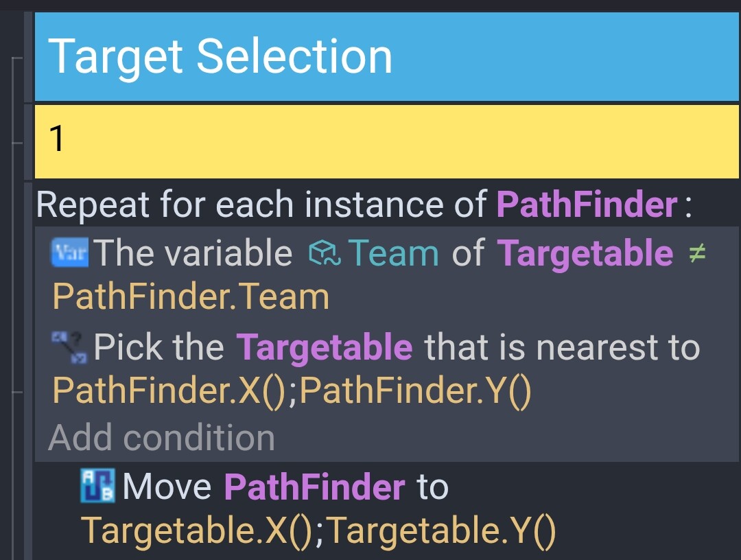Select the Target Selection group header
The image size is (741, 560).
[386, 57]
